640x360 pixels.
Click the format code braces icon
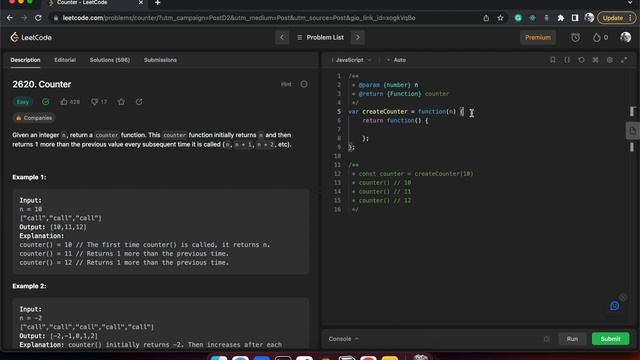click(x=567, y=60)
